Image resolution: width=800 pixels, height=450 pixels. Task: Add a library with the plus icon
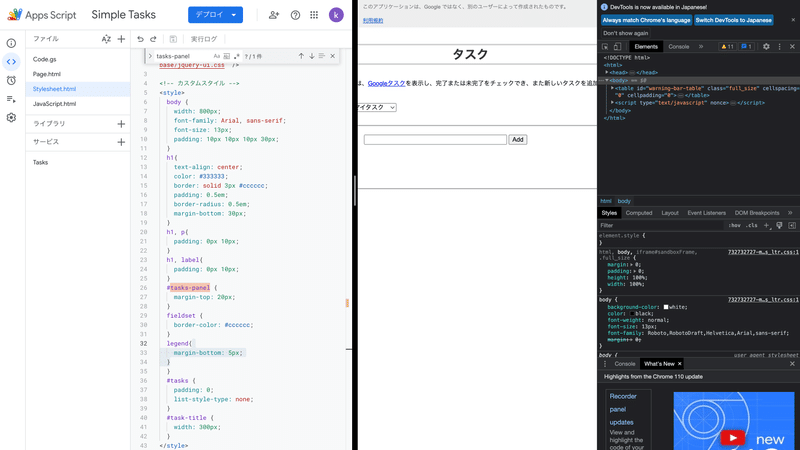121,123
